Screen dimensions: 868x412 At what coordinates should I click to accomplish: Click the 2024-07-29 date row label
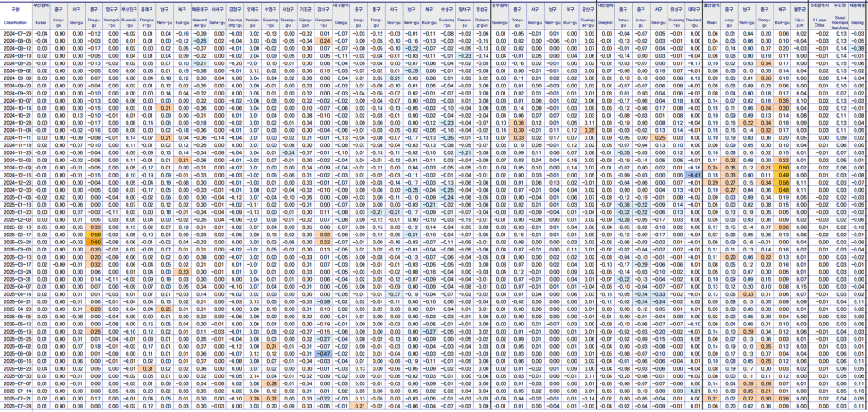[15, 34]
